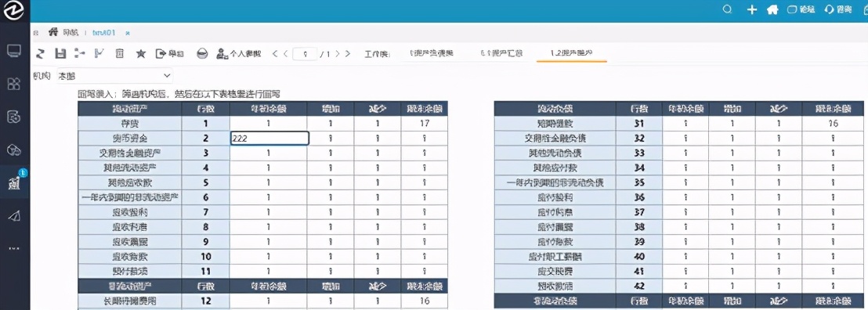Click the calculator-like icon before the star

119,53
